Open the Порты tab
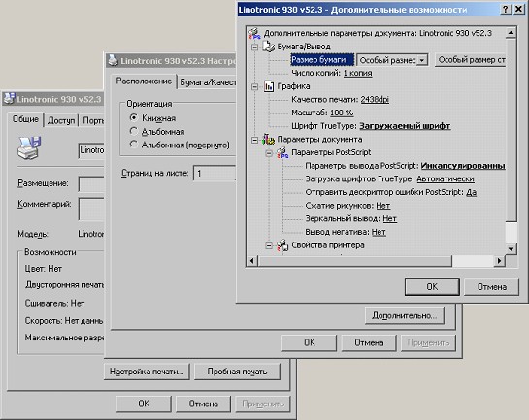Image resolution: width=529 pixels, height=420 pixels. click(92, 120)
